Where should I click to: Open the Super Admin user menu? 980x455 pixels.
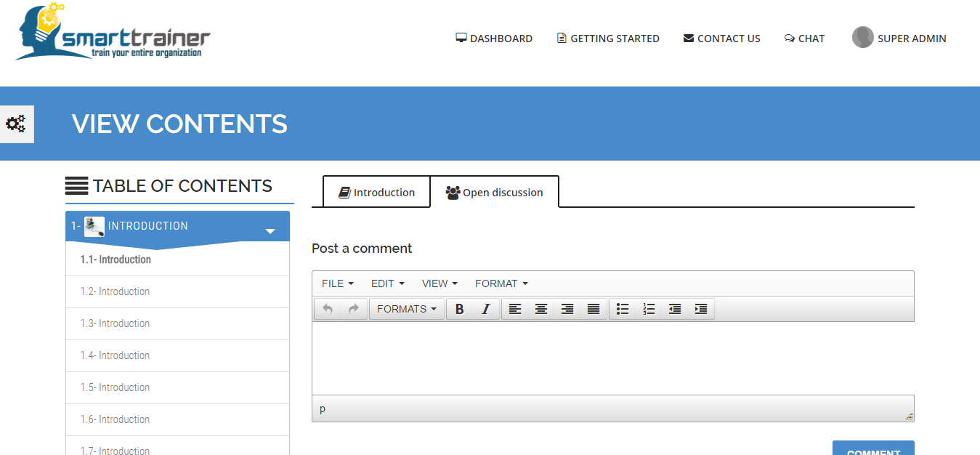(x=899, y=39)
